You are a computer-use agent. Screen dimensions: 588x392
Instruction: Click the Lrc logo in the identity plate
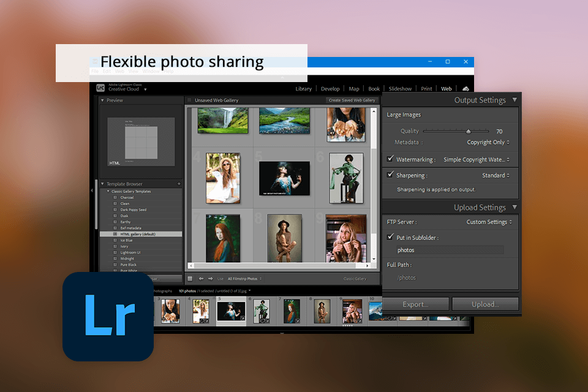100,88
